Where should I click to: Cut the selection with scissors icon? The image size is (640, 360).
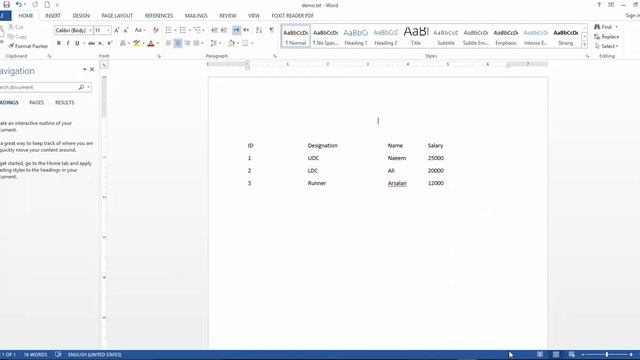pos(16,27)
